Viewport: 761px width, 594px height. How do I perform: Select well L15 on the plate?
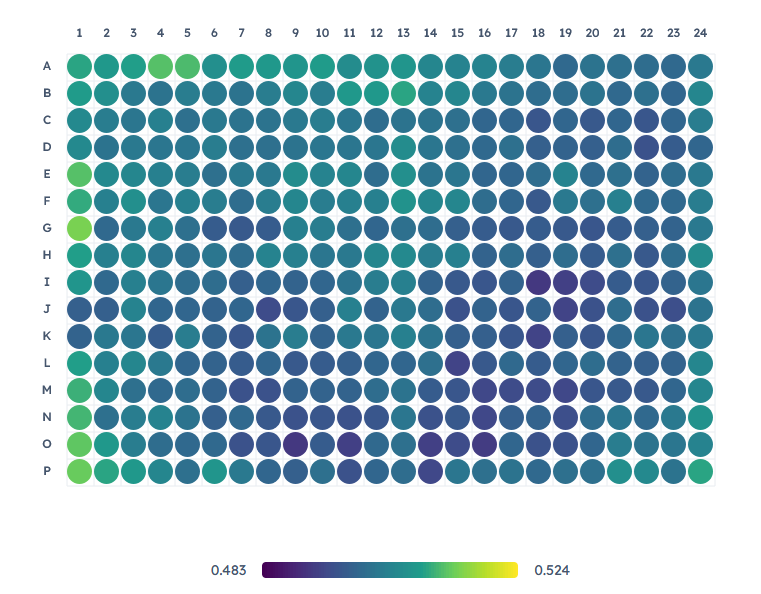pyautogui.click(x=457, y=363)
